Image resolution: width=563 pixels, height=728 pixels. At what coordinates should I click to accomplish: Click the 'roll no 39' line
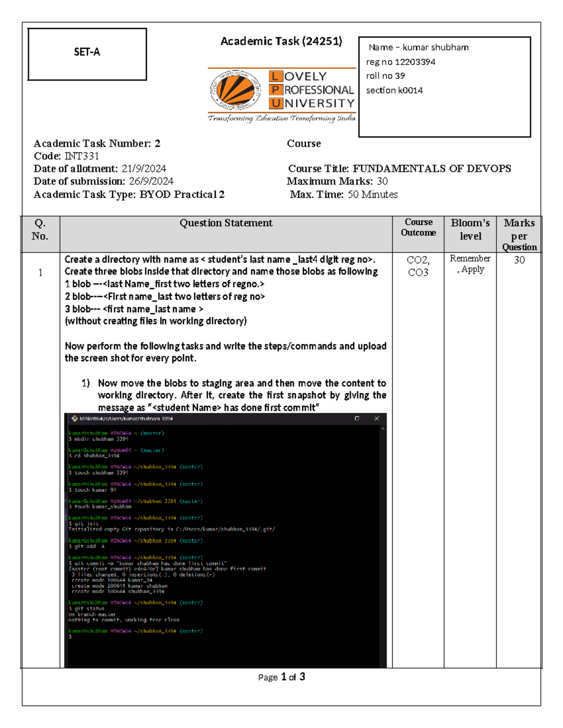click(x=386, y=76)
